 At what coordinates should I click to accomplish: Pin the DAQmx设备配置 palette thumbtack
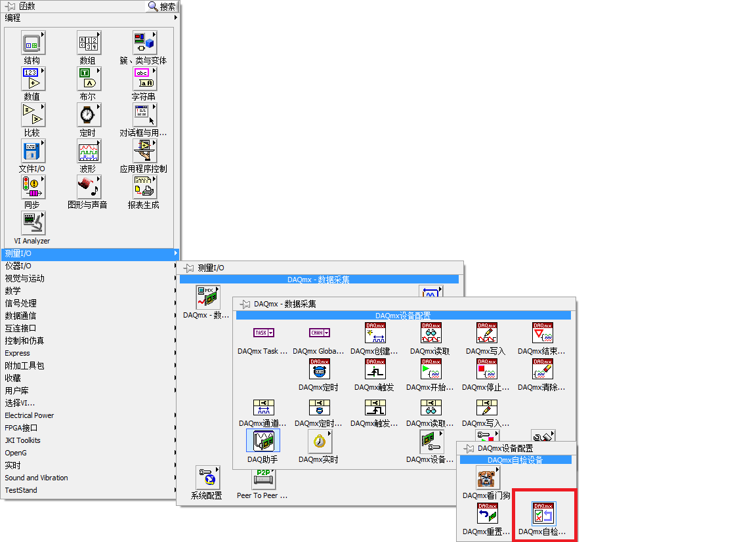[x=469, y=448]
